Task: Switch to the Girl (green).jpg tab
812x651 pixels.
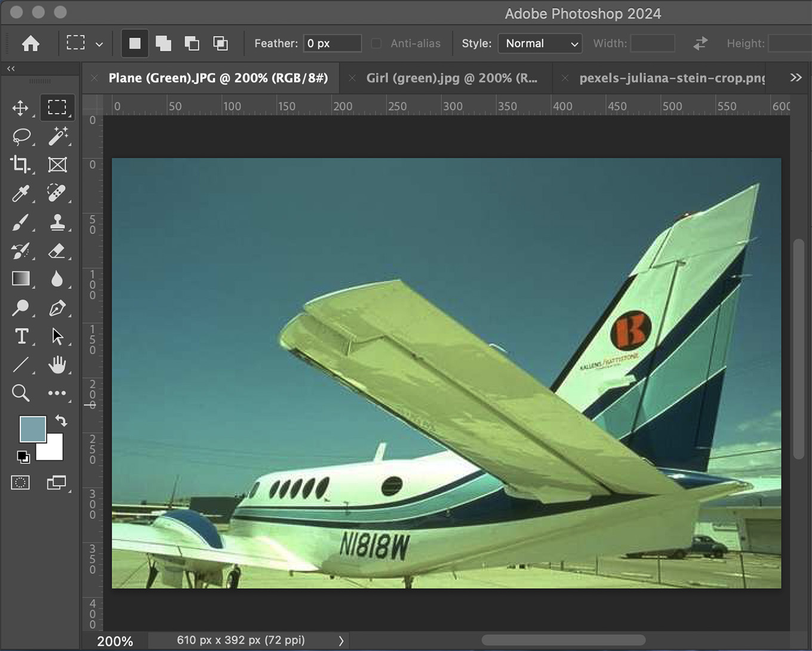Action: pyautogui.click(x=451, y=78)
